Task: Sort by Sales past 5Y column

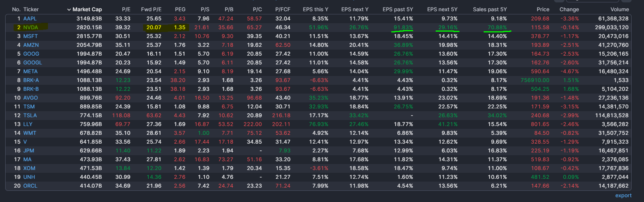Action: [x=490, y=9]
